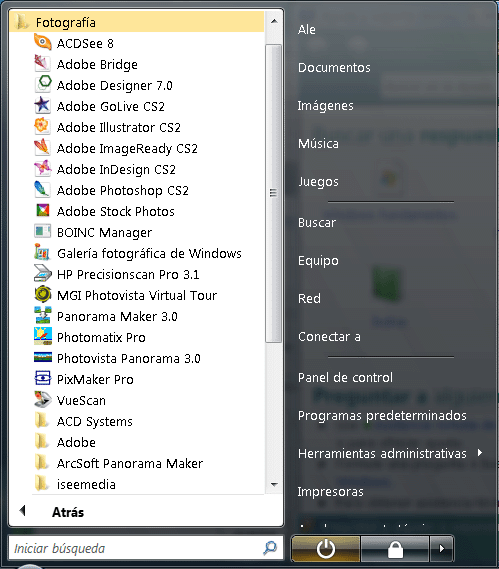Open Juegos from the right pane
The width and height of the screenshot is (499, 569).
coord(318,181)
